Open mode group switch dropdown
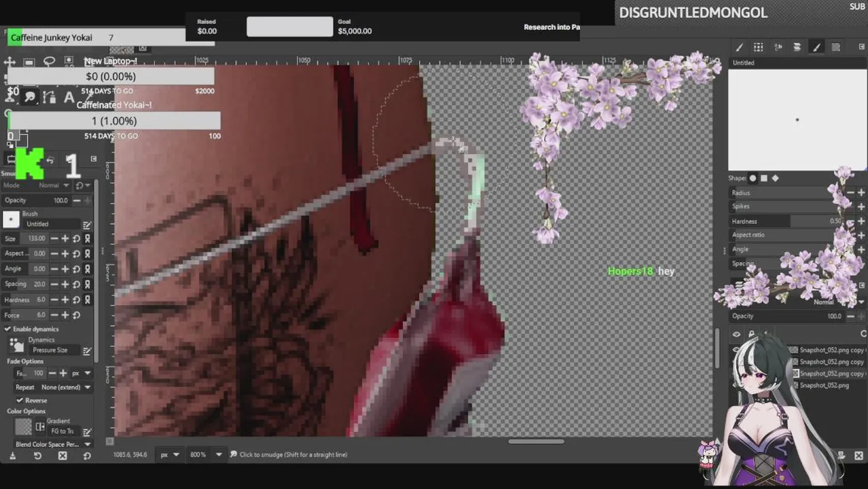The image size is (868, 489). tap(82, 185)
